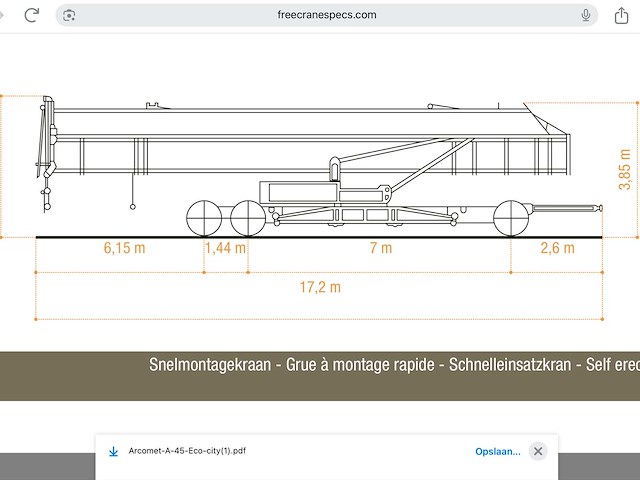Click the freecranespecs.com address field
This screenshot has width=640, height=480.
(326, 15)
